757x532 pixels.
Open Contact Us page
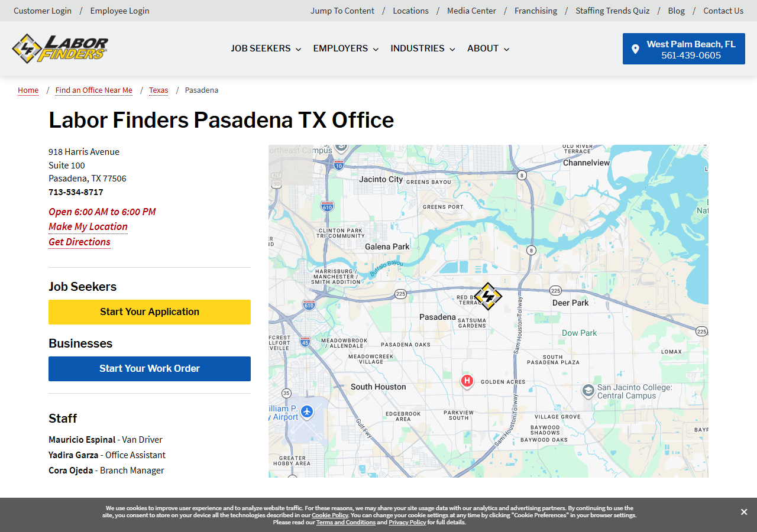[x=723, y=11]
